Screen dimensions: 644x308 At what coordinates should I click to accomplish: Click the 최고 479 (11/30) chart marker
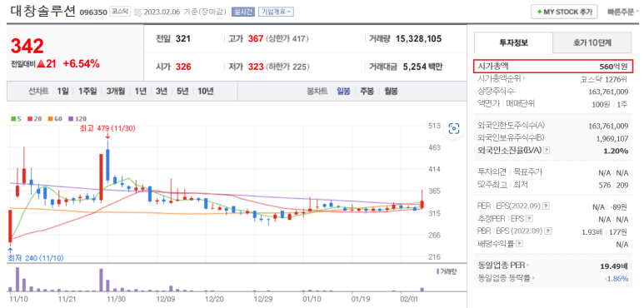tap(107, 128)
